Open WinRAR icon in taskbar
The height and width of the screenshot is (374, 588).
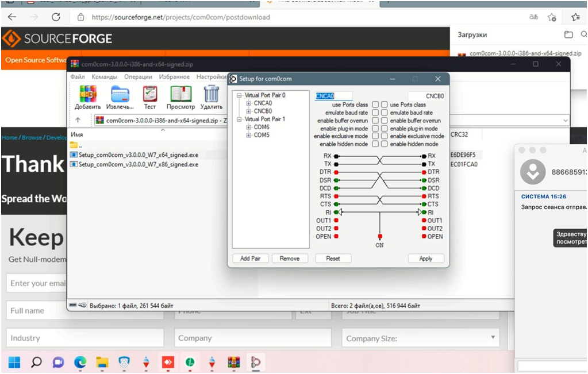point(234,362)
